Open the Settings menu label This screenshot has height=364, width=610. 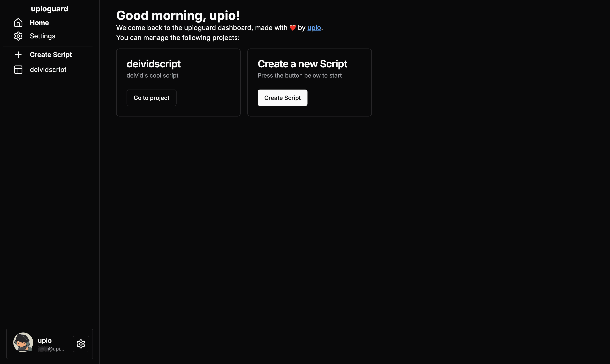tap(43, 36)
